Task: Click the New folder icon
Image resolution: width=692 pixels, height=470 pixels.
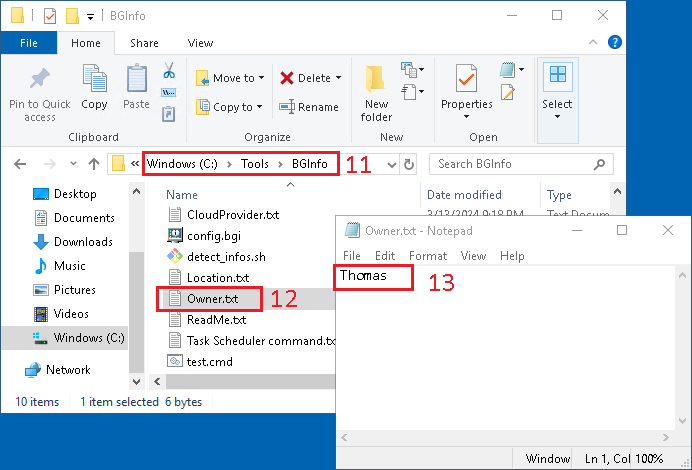Action: 376,79
